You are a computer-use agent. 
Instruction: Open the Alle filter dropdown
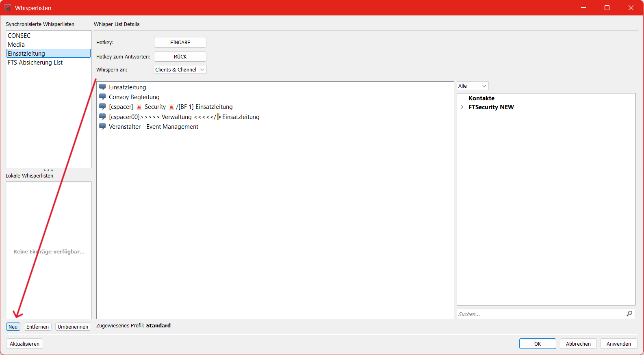point(472,86)
